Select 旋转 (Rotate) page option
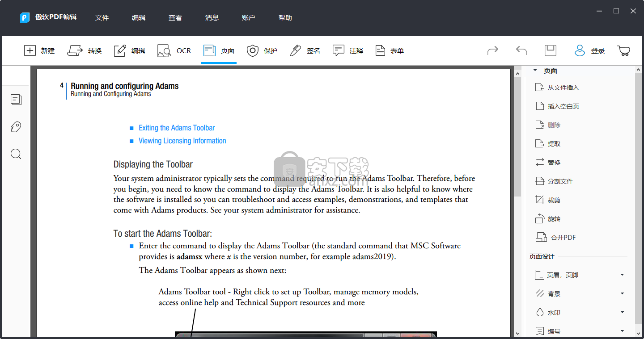Image resolution: width=644 pixels, height=339 pixels. pos(548,219)
